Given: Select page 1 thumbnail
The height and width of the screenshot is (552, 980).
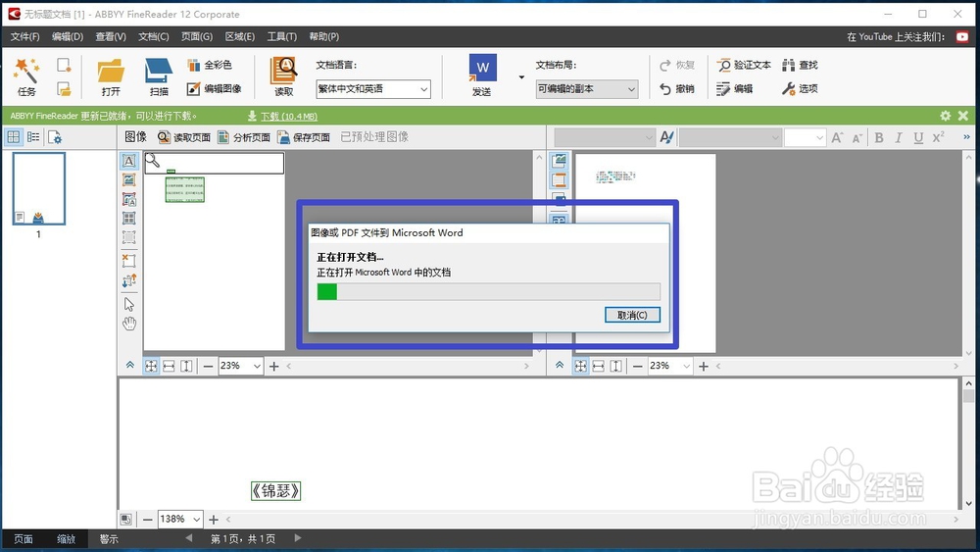Looking at the screenshot, I should click(x=39, y=189).
